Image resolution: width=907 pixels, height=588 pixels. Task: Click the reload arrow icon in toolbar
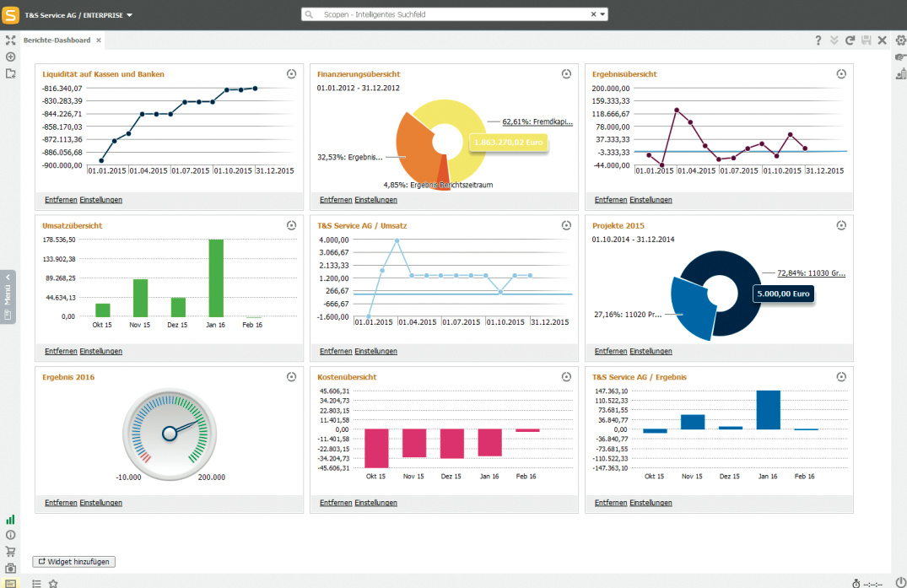point(850,40)
